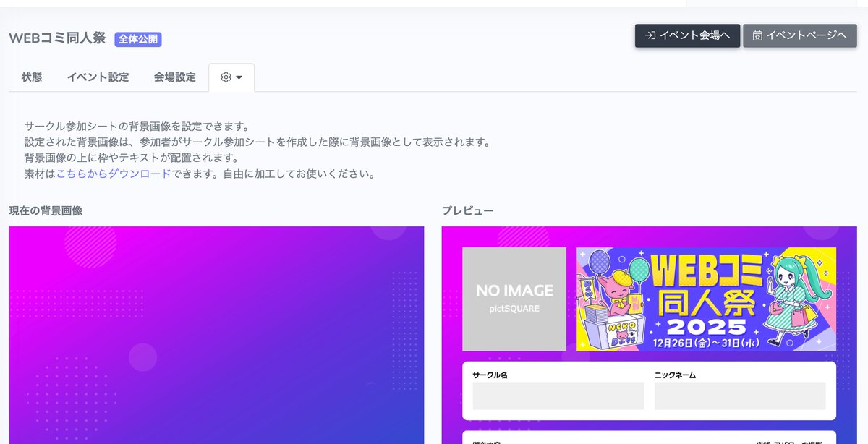Open the イベント設定 tab

click(98, 77)
